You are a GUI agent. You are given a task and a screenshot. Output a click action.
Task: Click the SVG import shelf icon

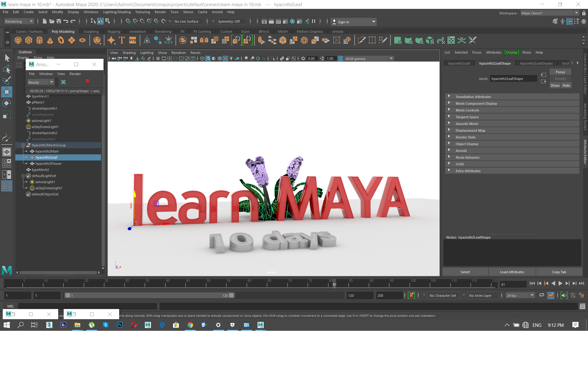tap(133, 40)
